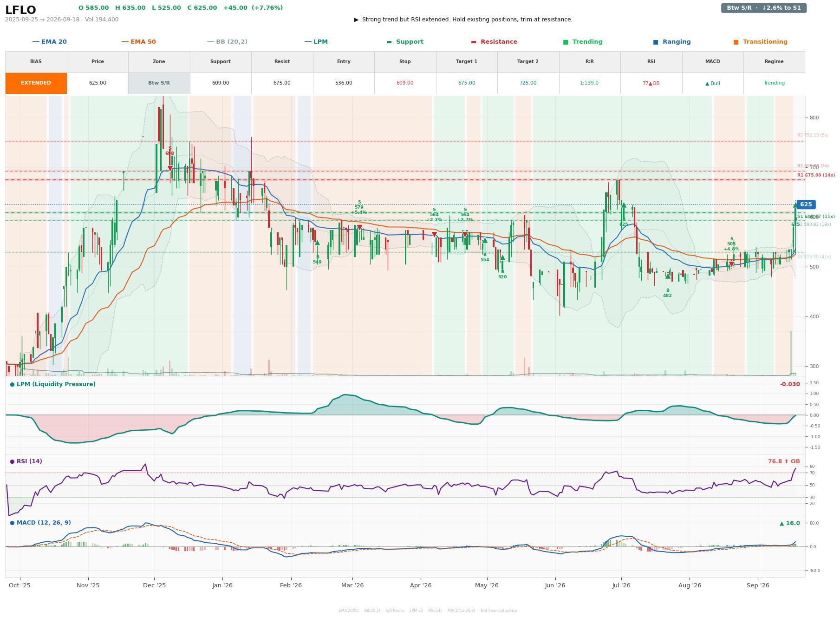Click the change figure +45.00 (+7.76%)
840x618 pixels.
(253, 8)
